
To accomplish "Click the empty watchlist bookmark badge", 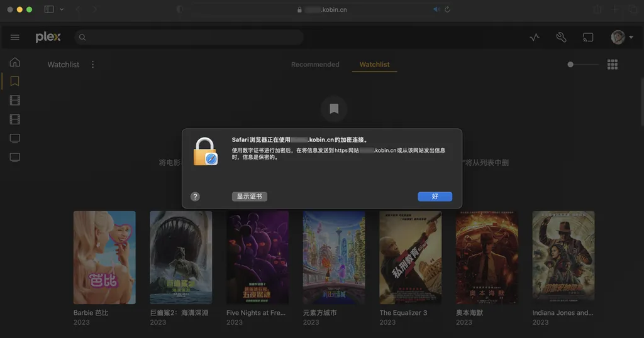I will tap(334, 109).
